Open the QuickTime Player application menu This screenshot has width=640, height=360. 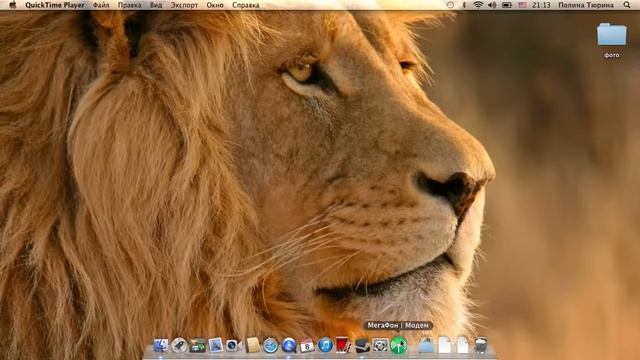(55, 5)
